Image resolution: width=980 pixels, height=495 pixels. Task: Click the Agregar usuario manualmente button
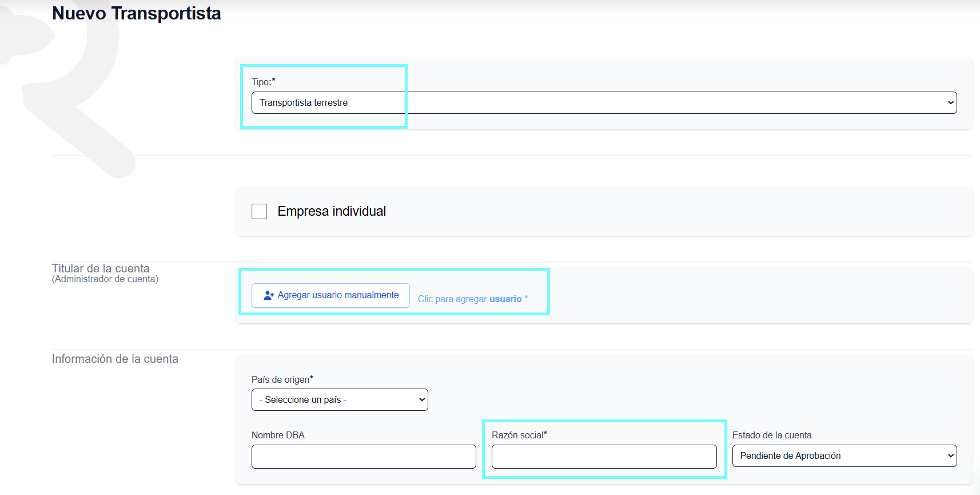point(330,295)
